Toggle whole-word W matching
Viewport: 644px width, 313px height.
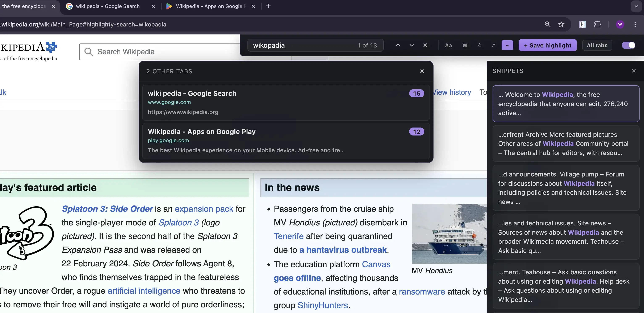click(465, 45)
